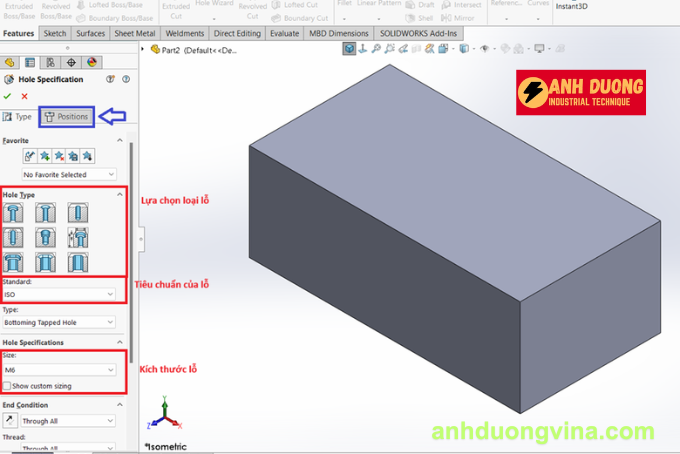Collapse the Hole Type section
The width and height of the screenshot is (680, 454).
coord(121,194)
